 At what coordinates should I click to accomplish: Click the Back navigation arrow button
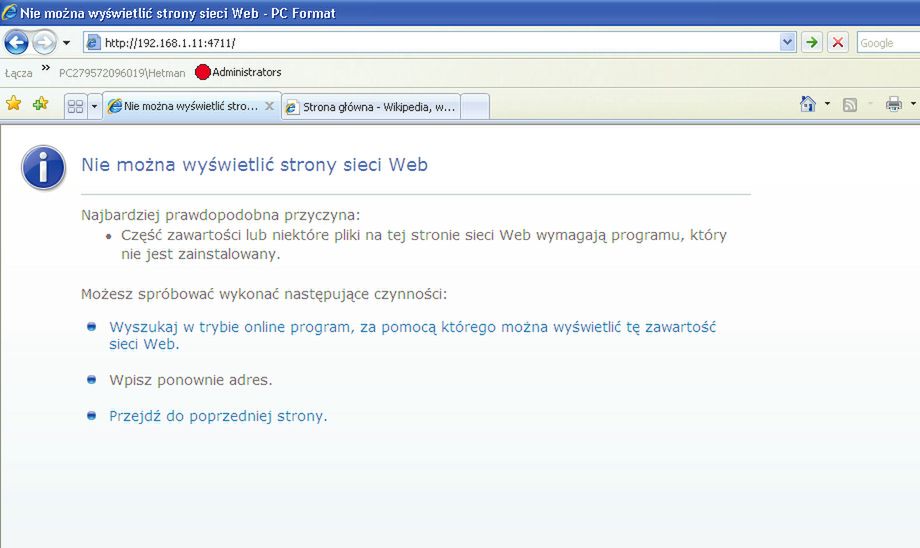(x=16, y=42)
